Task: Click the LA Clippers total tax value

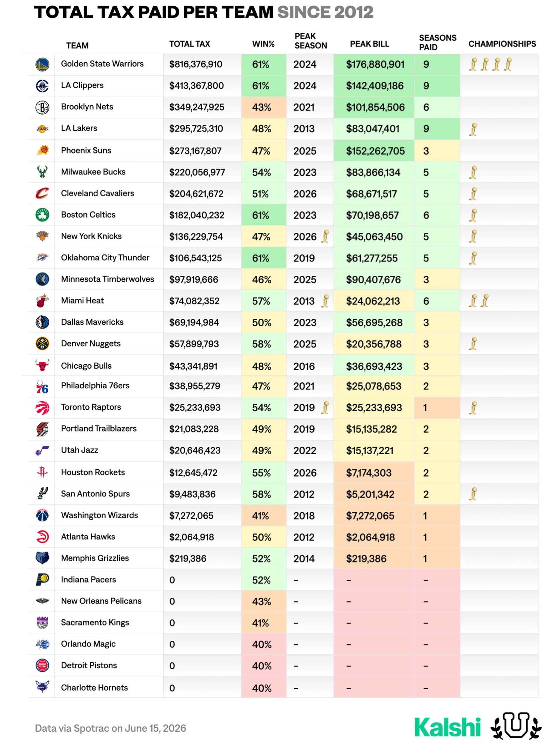Action: 196,86
